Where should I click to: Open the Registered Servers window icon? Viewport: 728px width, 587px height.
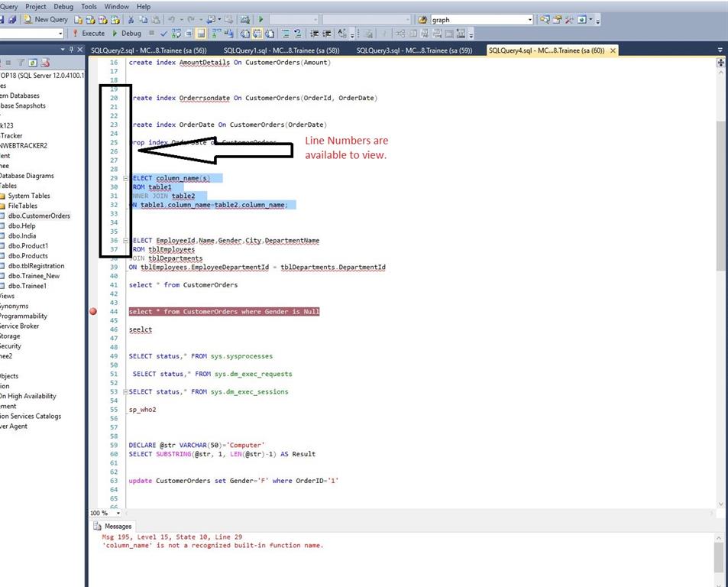[x=545, y=20]
